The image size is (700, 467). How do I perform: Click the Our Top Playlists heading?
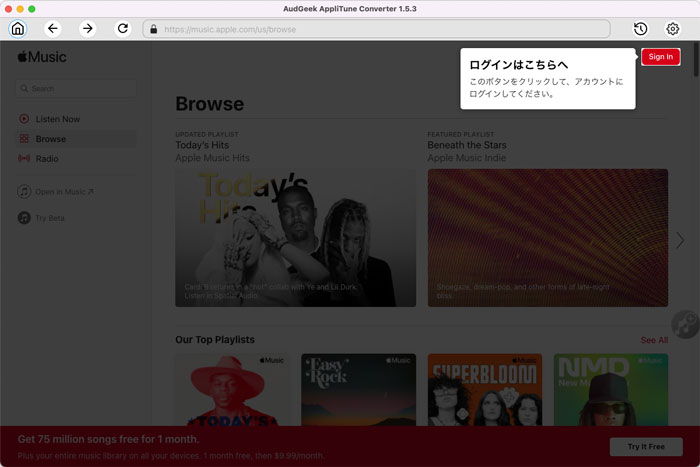215,340
